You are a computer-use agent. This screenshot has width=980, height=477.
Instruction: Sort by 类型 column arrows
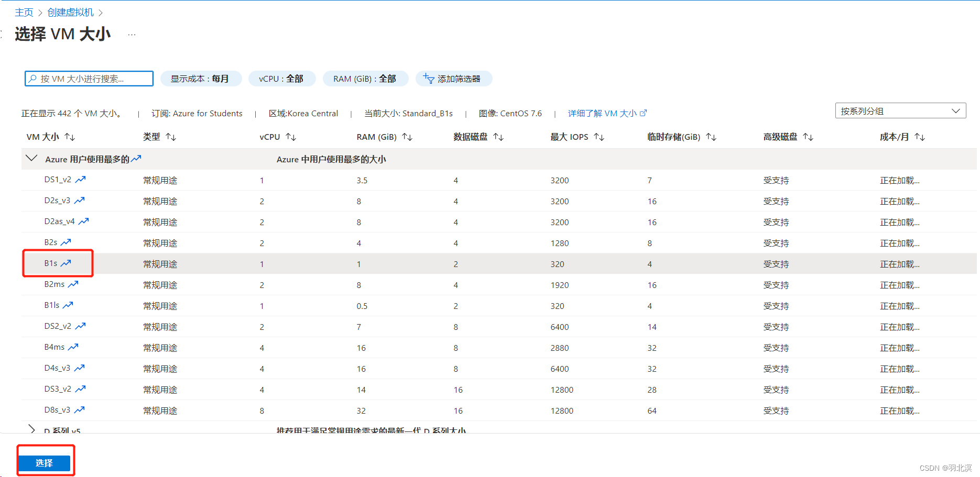point(171,137)
